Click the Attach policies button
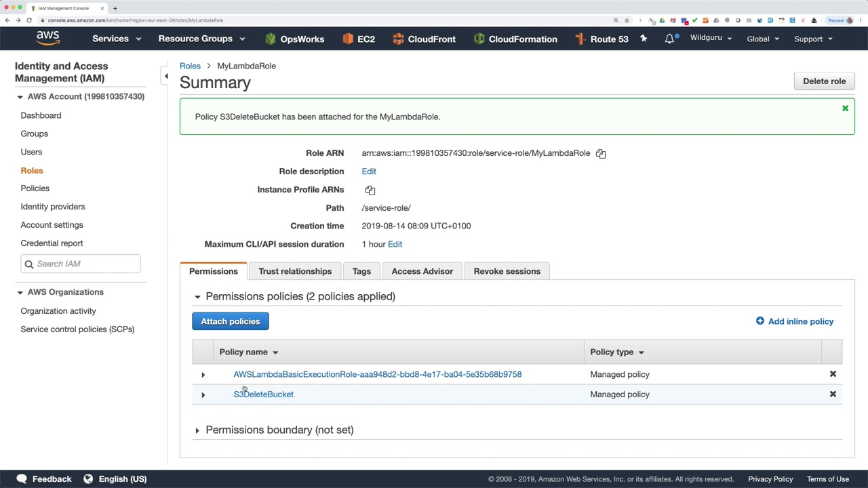The image size is (868, 488). (230, 321)
